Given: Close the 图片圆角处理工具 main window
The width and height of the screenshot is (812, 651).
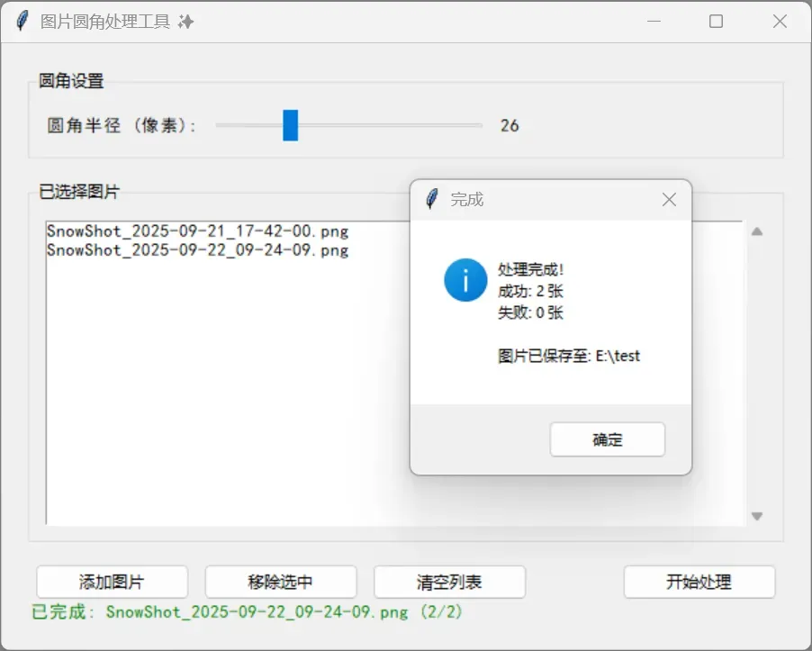Looking at the screenshot, I should click(780, 22).
